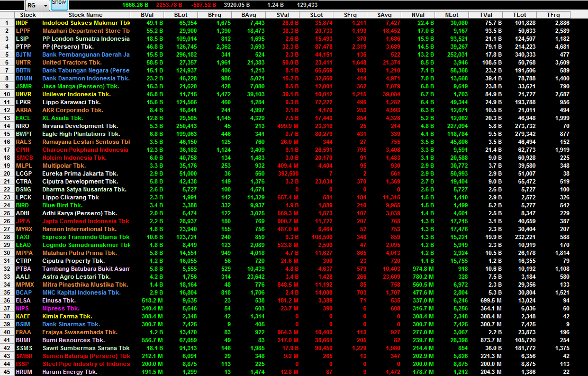This screenshot has width=588, height=376.
Task: Select Matahari Putra Prima Tbk. name
Action: click(79, 253)
